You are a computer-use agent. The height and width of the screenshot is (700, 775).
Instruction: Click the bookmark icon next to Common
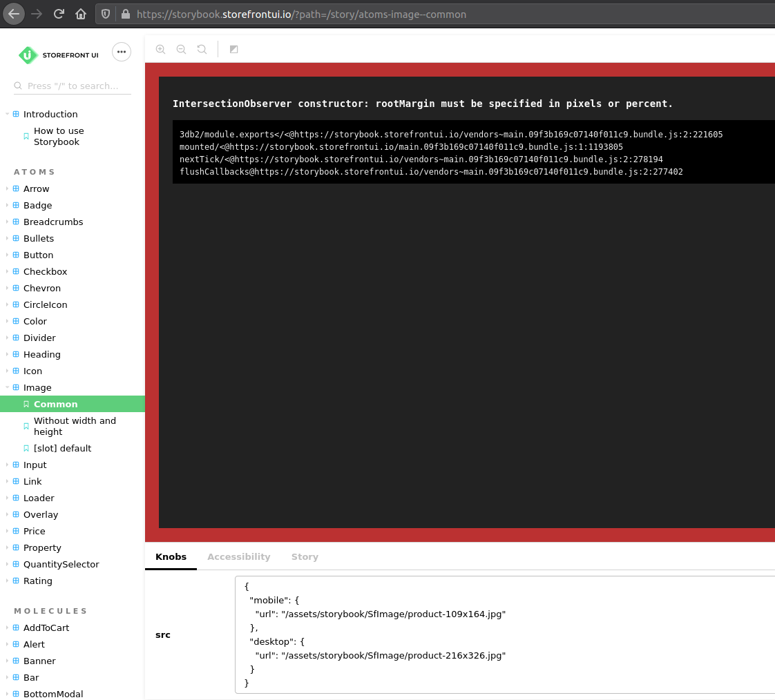tap(26, 404)
